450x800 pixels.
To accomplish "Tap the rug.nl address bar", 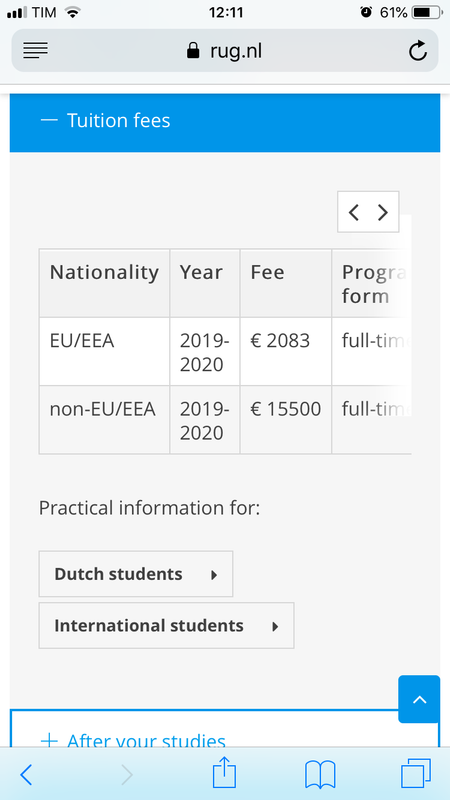I will point(224,51).
